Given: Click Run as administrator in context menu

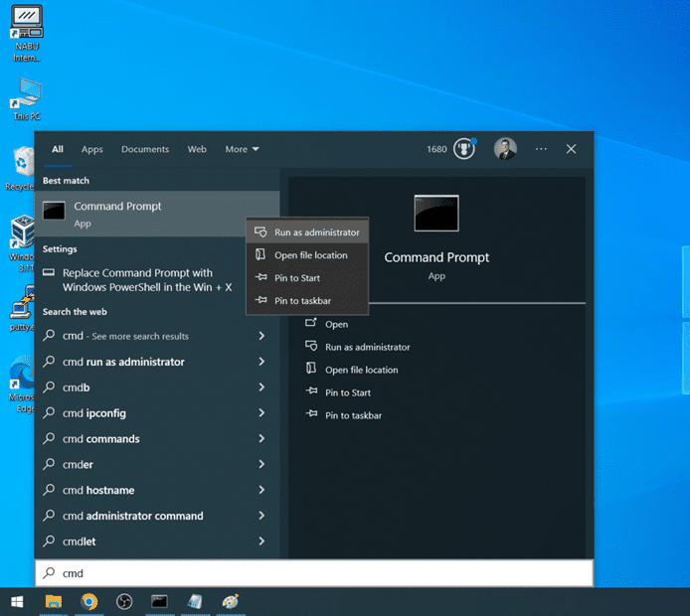Looking at the screenshot, I should point(316,232).
